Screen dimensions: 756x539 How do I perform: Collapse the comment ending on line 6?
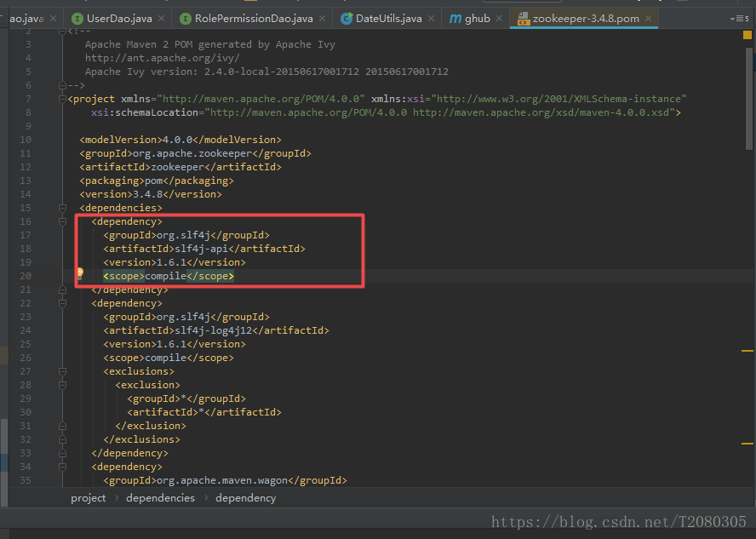coord(62,85)
